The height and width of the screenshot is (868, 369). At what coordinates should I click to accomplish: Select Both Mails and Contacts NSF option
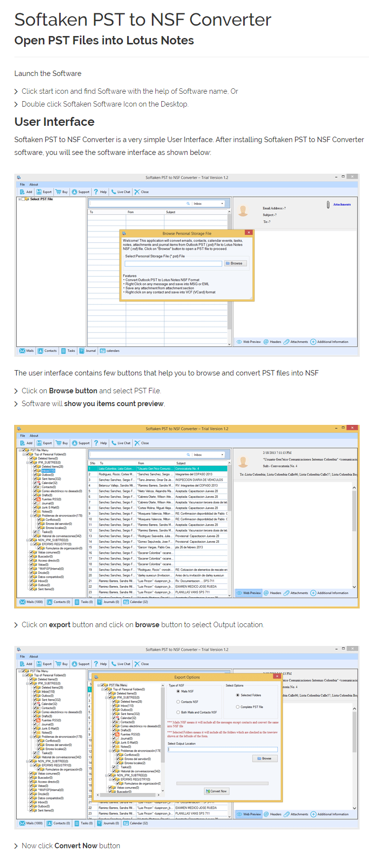point(178,712)
